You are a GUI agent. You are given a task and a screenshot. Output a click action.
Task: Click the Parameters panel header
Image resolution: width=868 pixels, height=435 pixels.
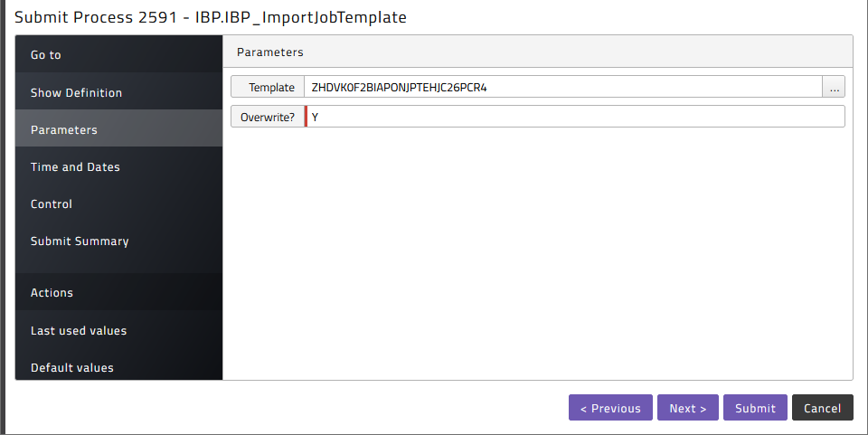pos(537,52)
